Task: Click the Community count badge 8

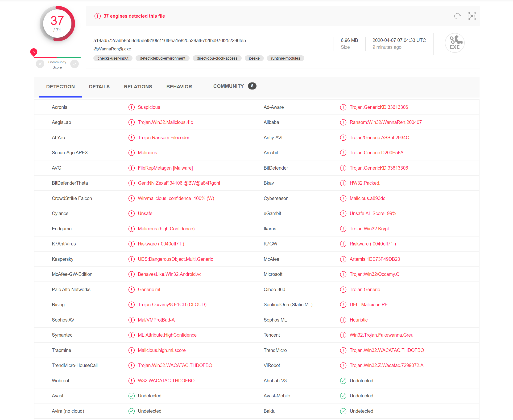Action: 252,86
